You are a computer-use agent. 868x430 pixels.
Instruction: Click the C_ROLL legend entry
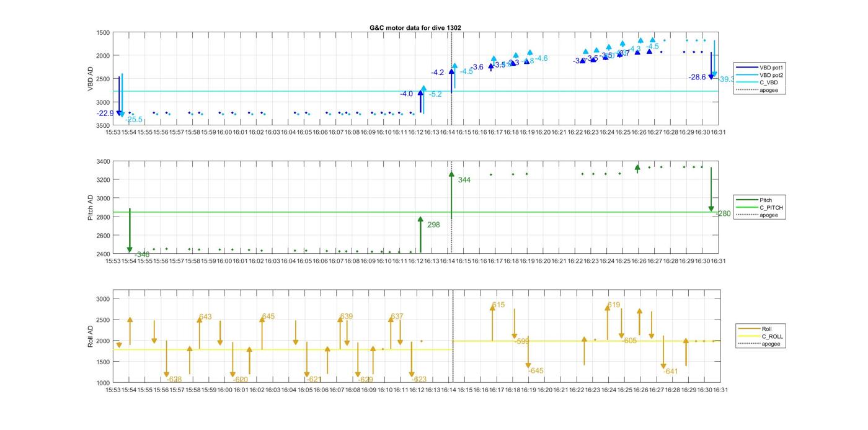pyautogui.click(x=772, y=336)
